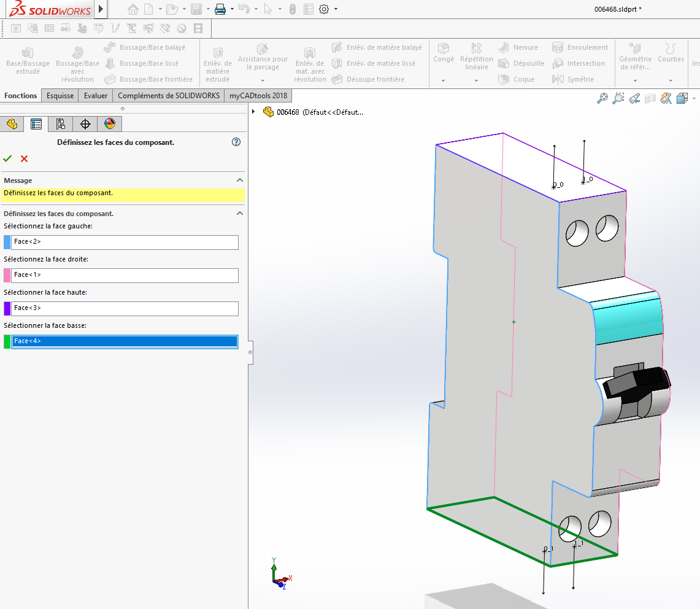Screen dimensions: 700x609
Task: Open a file using the Open folder icon
Action: (x=172, y=9)
